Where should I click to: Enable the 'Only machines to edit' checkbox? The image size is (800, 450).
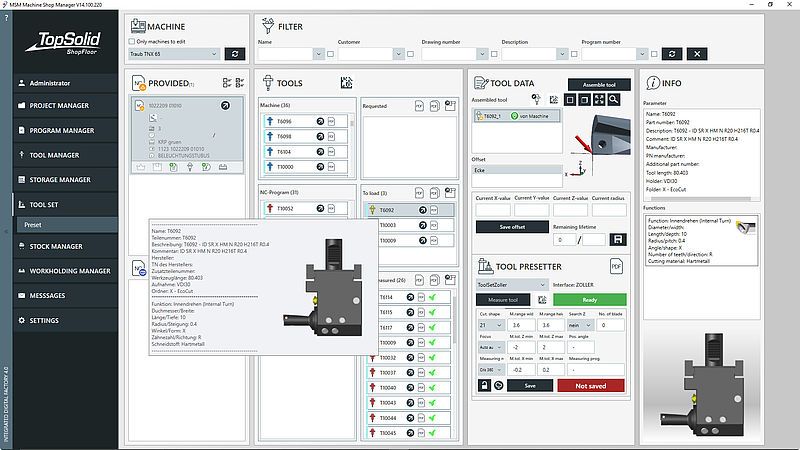click(132, 41)
